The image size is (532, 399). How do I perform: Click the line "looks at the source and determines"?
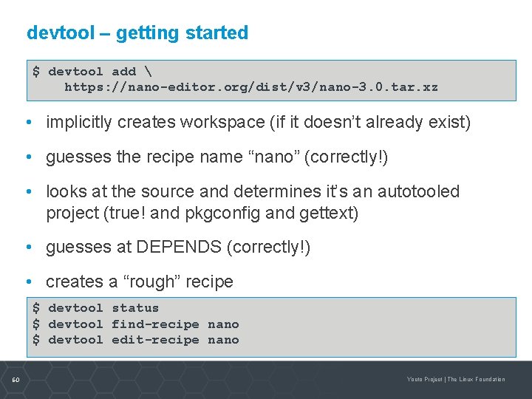(x=253, y=191)
